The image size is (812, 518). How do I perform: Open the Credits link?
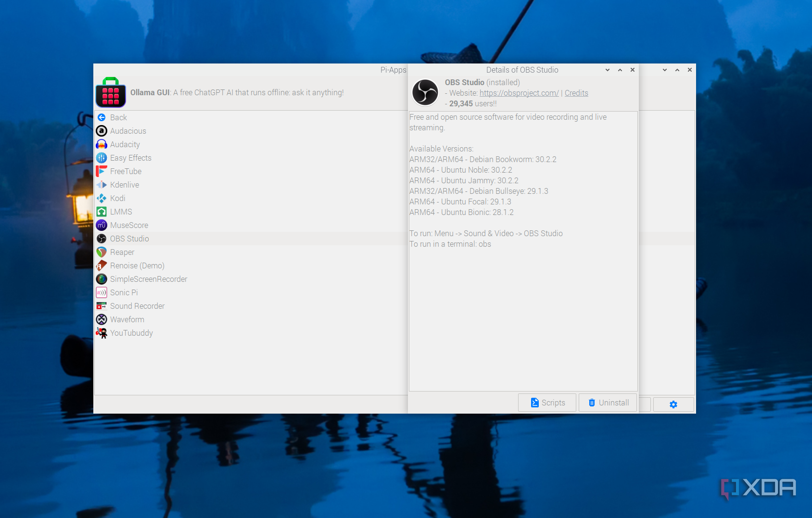tap(576, 93)
